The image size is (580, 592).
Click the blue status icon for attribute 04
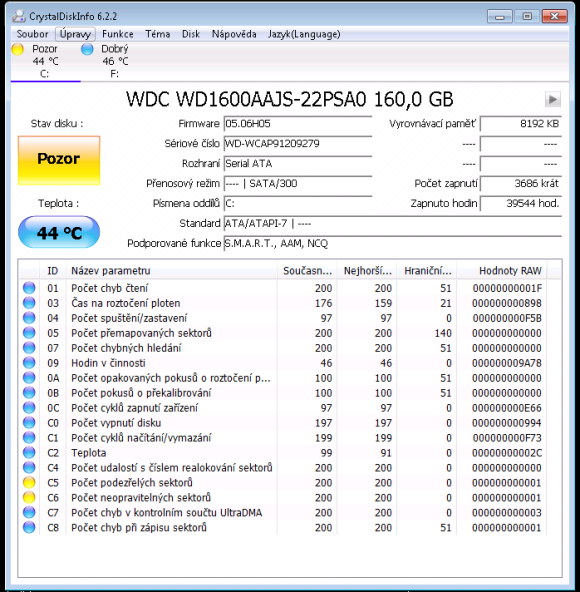pyautogui.click(x=29, y=318)
